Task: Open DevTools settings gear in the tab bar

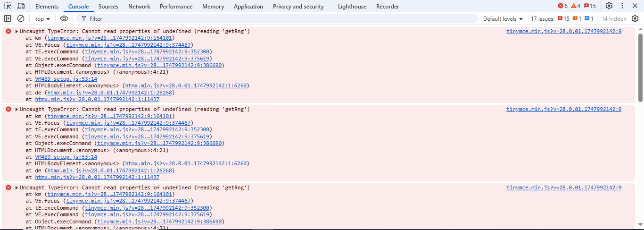Action: pos(609,6)
